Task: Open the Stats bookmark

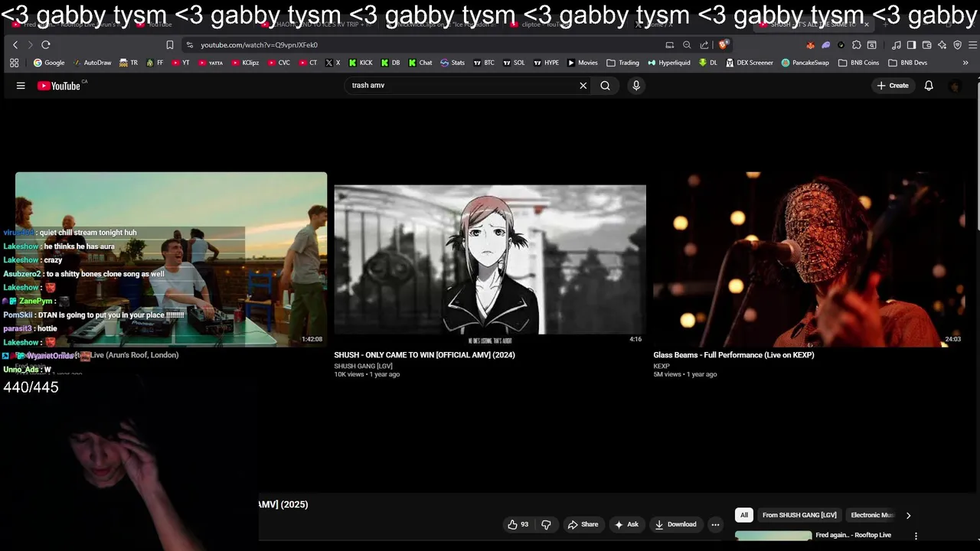Action: (452, 63)
